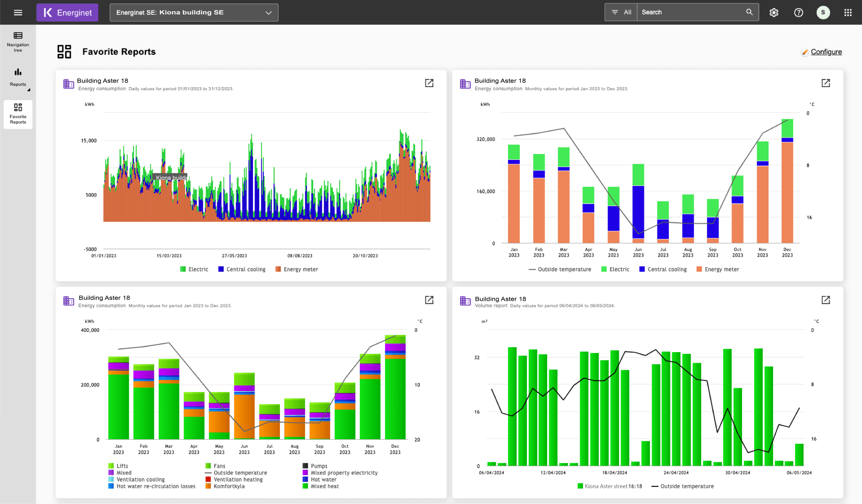862x504 pixels.
Task: Click the apps grid icon top right
Action: click(848, 12)
